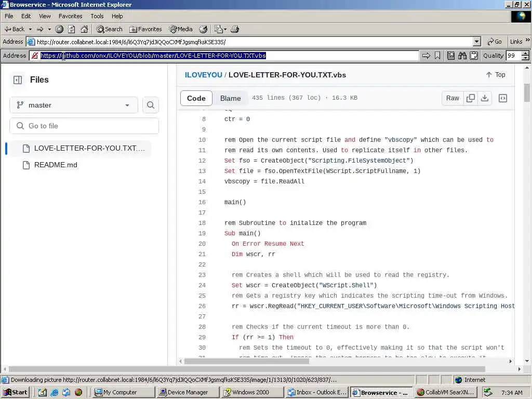
Task: Collapse the Files side panel icon
Action: click(18, 79)
